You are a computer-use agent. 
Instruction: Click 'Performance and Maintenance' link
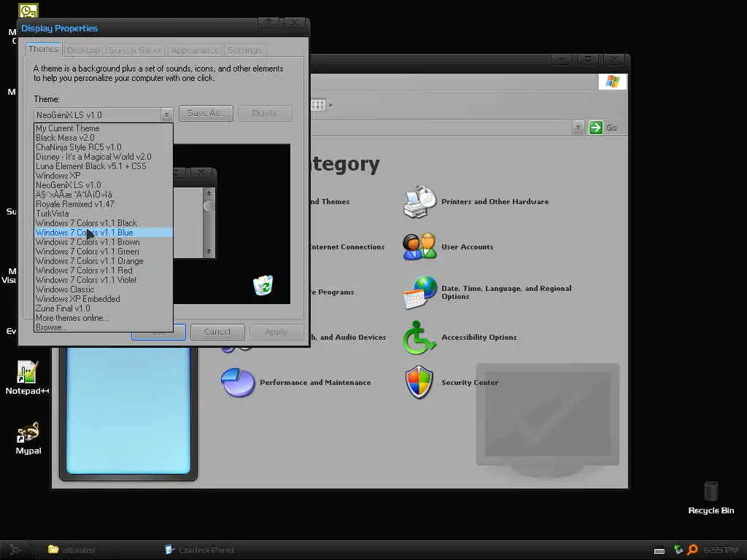315,382
